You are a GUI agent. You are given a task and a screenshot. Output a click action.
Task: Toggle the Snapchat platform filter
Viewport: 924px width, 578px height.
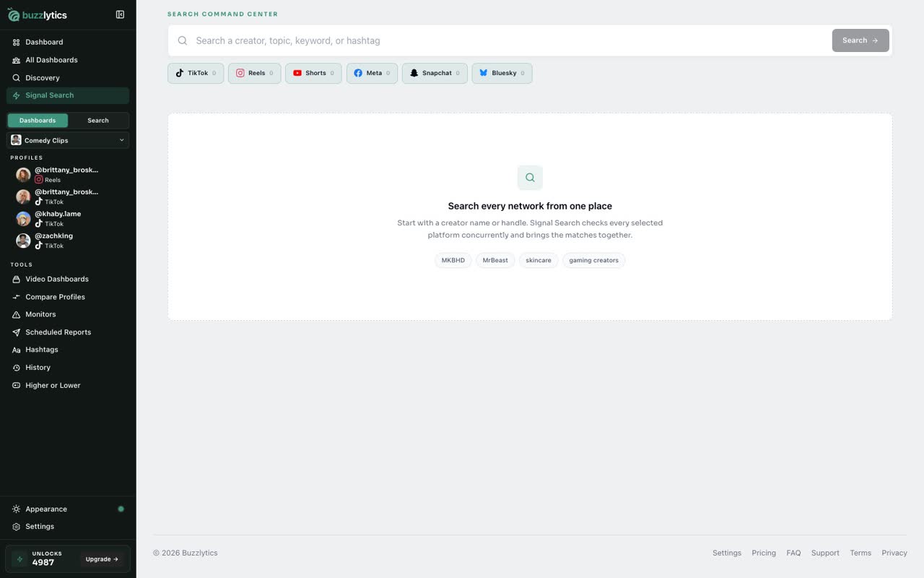click(435, 73)
